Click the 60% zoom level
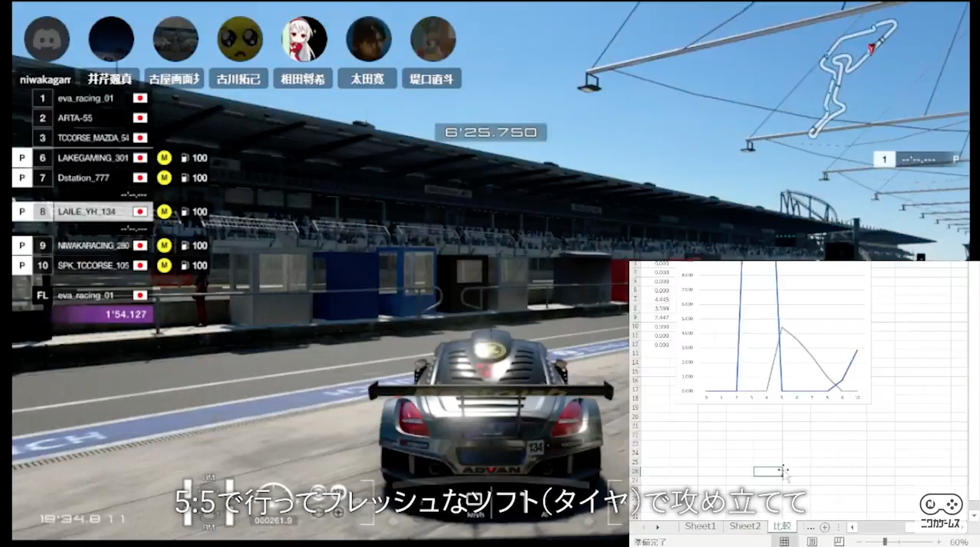Screen dimensions: 980x547 pos(959,542)
